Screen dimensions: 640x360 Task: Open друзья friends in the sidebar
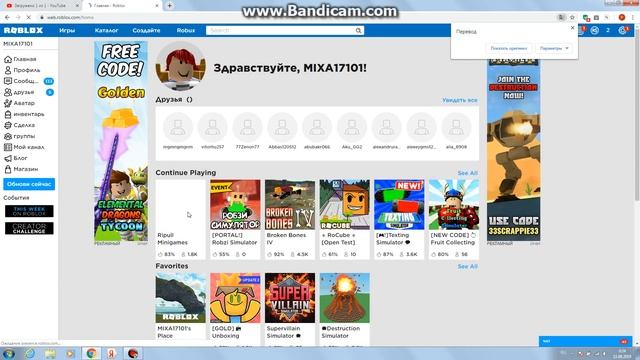28,92
